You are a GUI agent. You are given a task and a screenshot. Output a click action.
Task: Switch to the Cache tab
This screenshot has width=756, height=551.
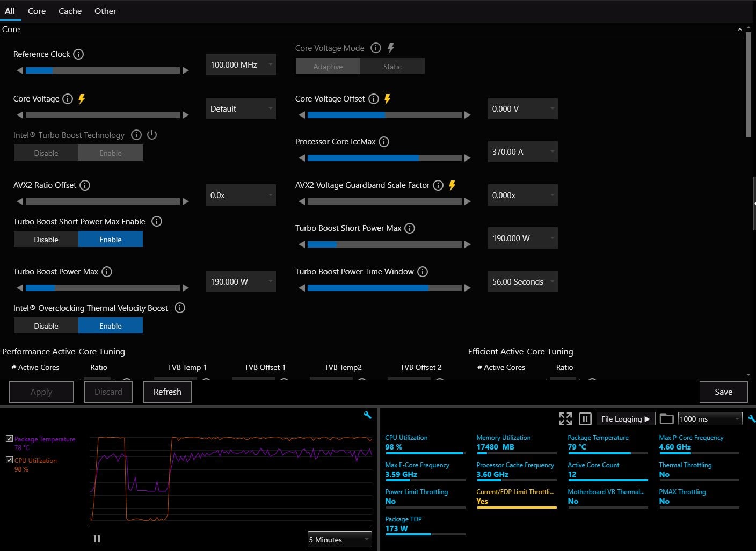[x=70, y=11]
